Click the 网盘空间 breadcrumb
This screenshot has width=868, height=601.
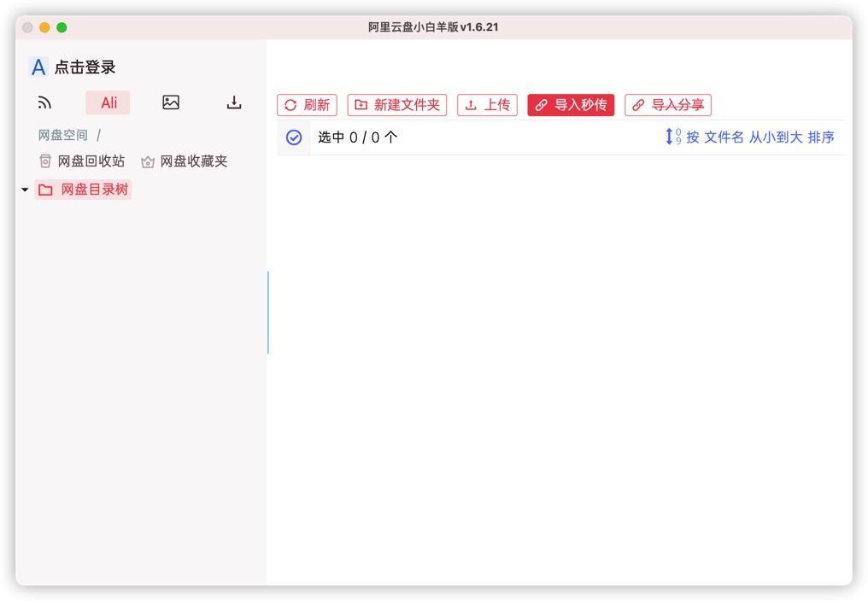(x=62, y=135)
